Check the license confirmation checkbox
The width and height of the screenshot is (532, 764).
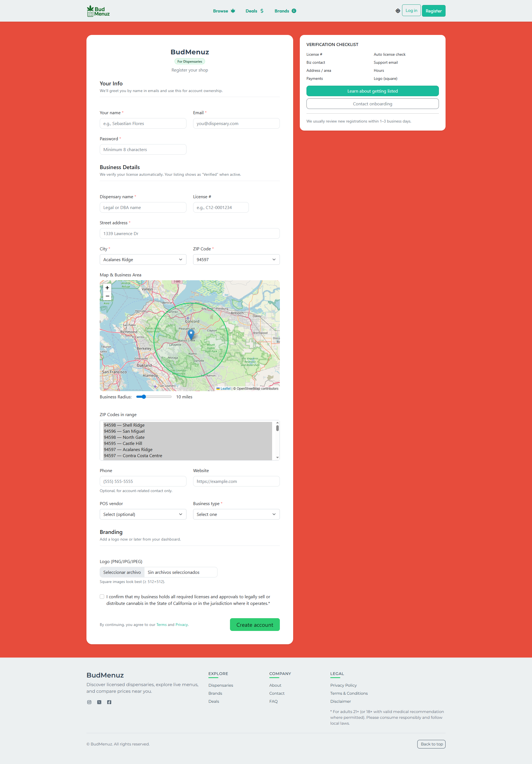pos(102,597)
